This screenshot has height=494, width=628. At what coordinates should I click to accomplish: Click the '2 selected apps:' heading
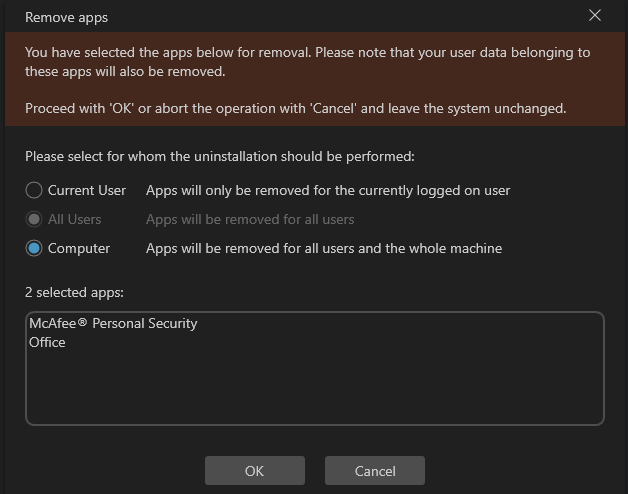(74, 292)
